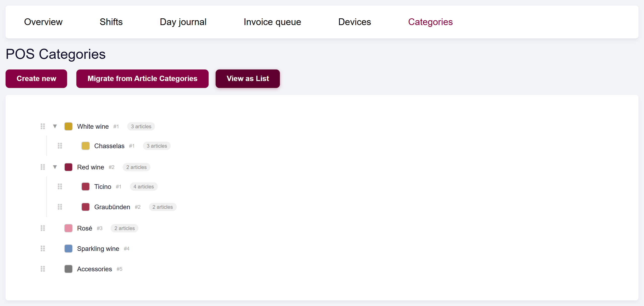Grab the drag handle for Sparkling wine
This screenshot has width=644, height=306.
click(x=43, y=249)
